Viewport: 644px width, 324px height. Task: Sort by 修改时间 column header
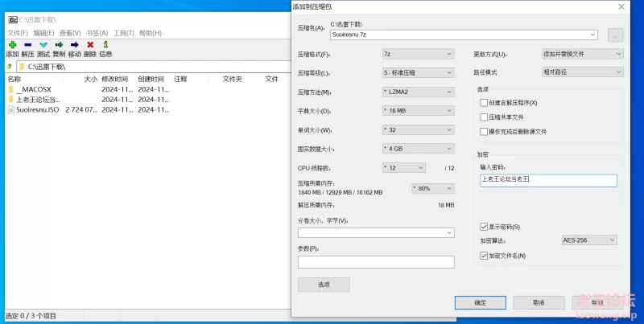tap(115, 79)
